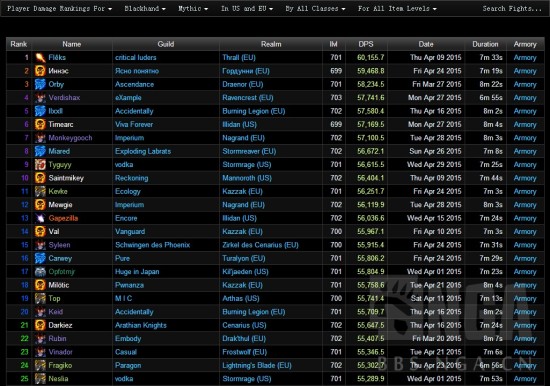
Task: Sort by the DPS column header
Action: [366, 44]
